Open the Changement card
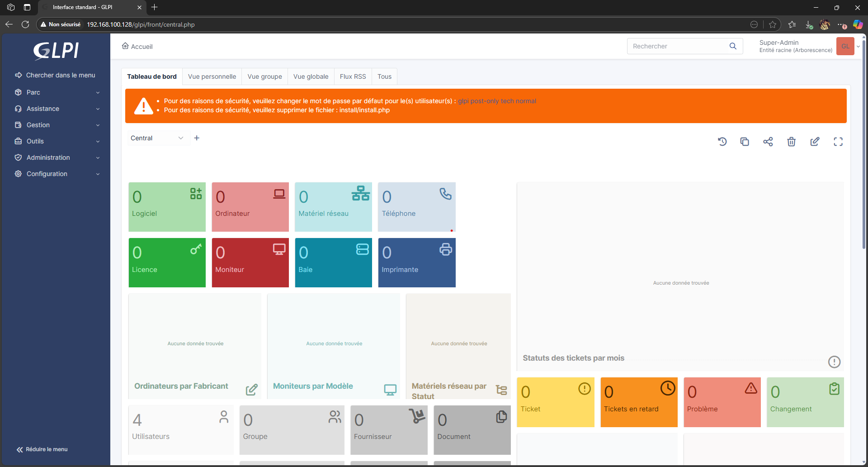Image resolution: width=868 pixels, height=467 pixels. point(806,402)
